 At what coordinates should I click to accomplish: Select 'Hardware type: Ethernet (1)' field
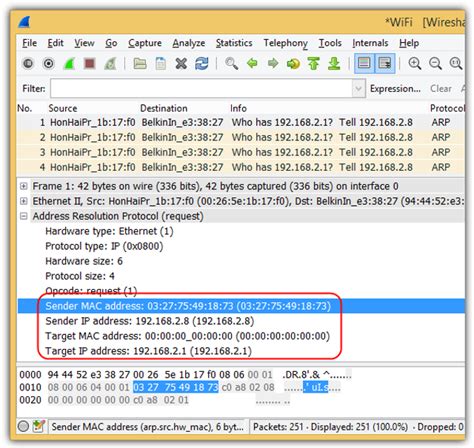(x=109, y=231)
